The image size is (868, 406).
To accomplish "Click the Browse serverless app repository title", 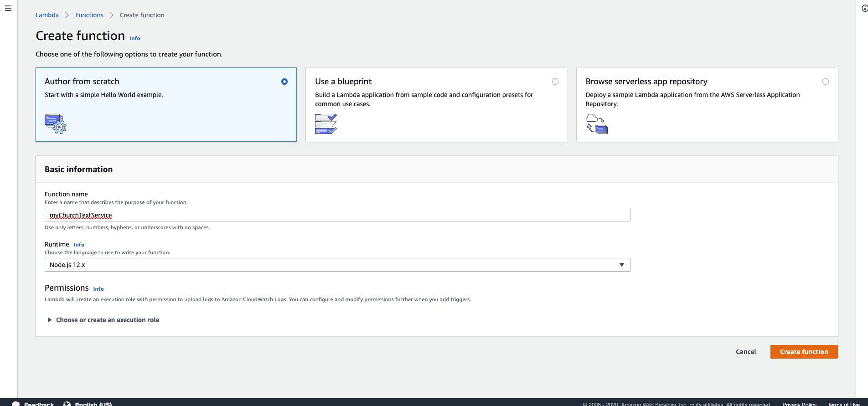I will [646, 82].
